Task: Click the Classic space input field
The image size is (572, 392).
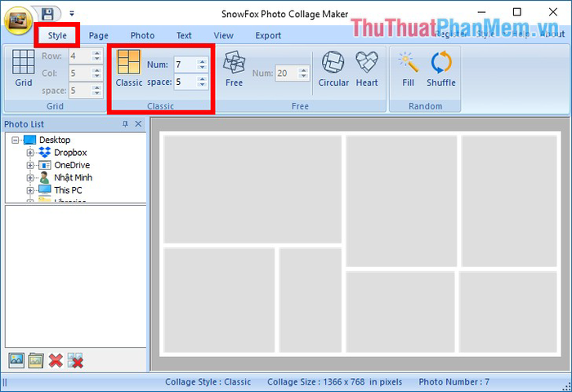Action: [185, 82]
